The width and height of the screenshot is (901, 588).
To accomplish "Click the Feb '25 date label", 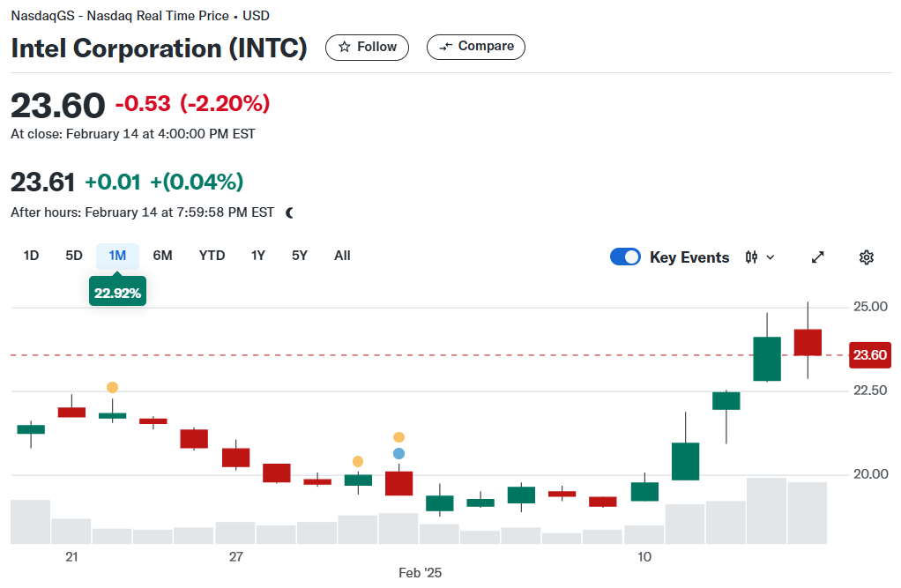I will point(420,572).
